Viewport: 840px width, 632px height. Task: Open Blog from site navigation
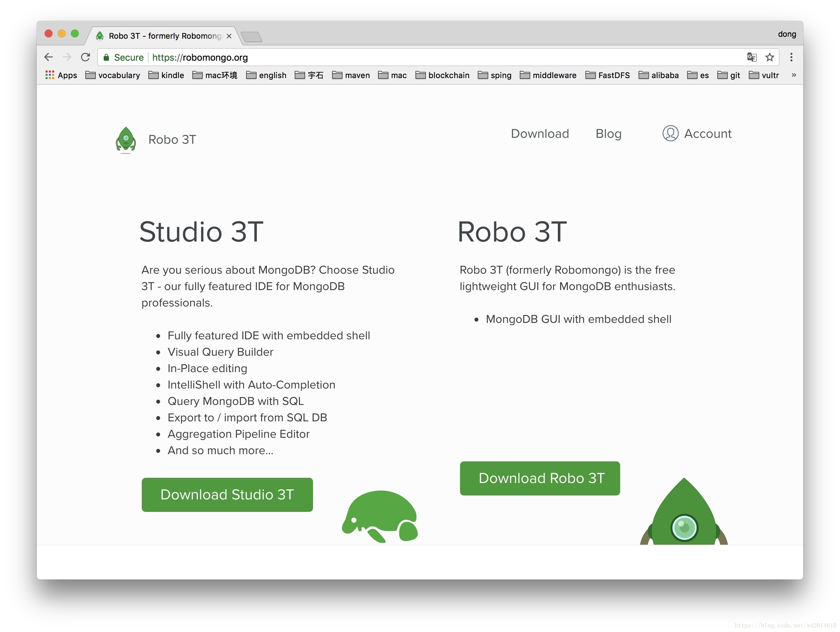click(608, 134)
